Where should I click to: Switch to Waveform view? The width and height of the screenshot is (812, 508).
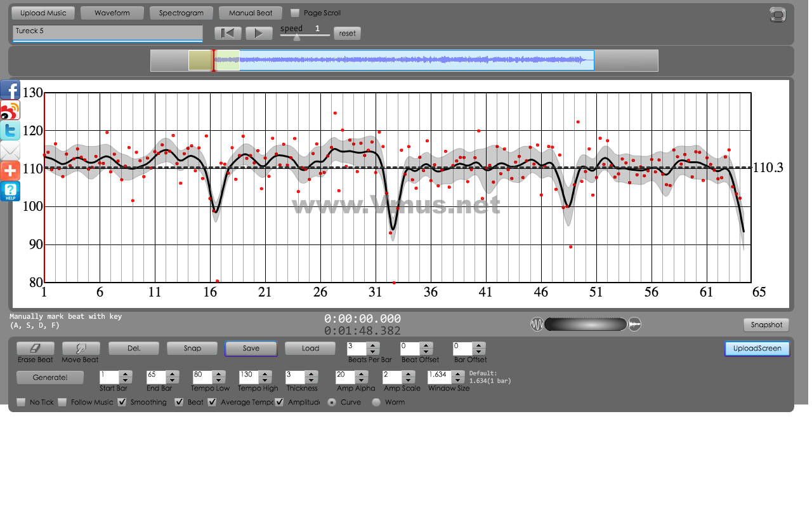112,13
